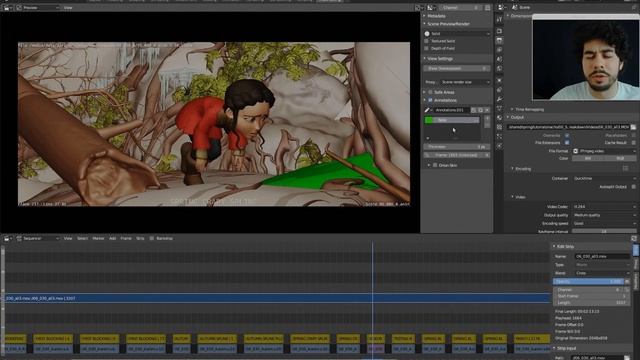Open the Frame menu in Sequencer

pos(126,238)
